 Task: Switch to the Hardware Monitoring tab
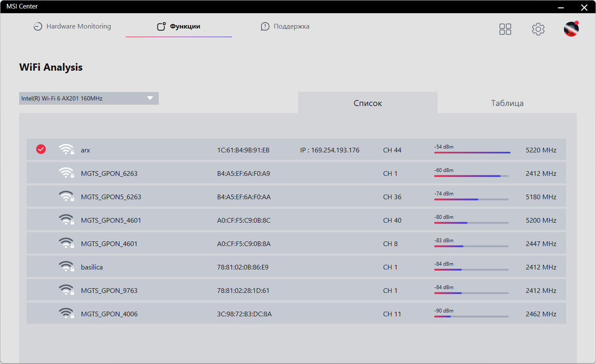(72, 26)
